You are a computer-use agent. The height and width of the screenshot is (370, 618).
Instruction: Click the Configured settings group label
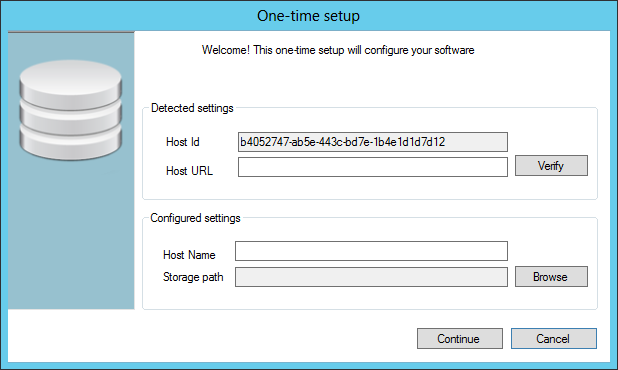coord(195,218)
